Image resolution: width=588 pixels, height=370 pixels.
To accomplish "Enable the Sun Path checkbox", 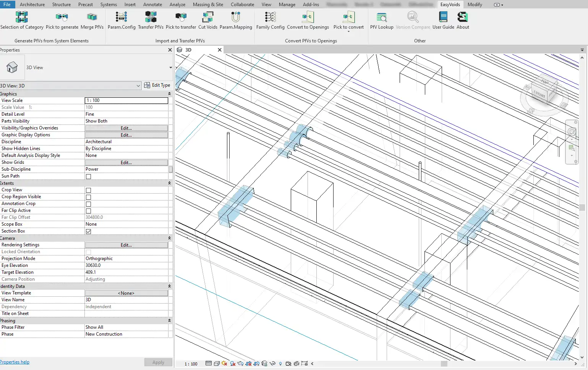I will pyautogui.click(x=88, y=176).
